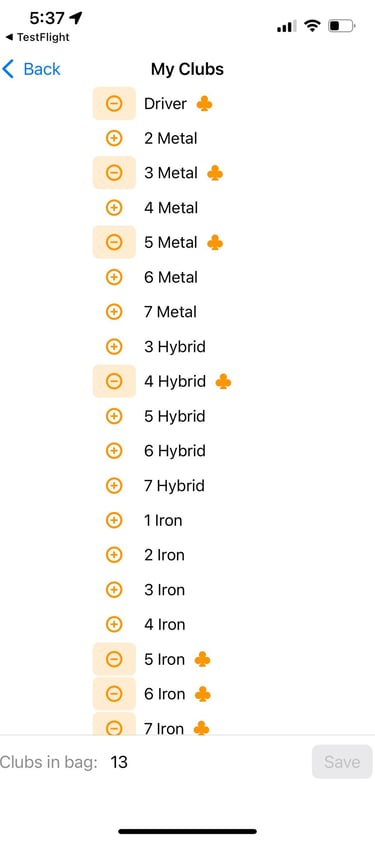375x842 pixels.
Task: Add 3 Hybrid with its plus icon
Action: point(114,347)
